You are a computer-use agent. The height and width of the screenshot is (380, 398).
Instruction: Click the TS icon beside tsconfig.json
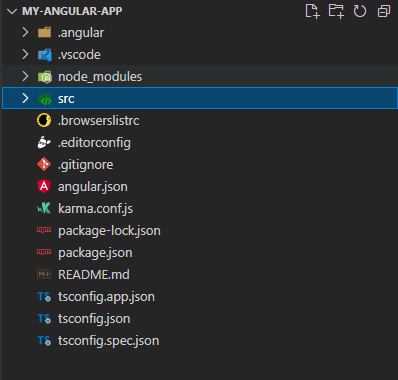pos(44,318)
